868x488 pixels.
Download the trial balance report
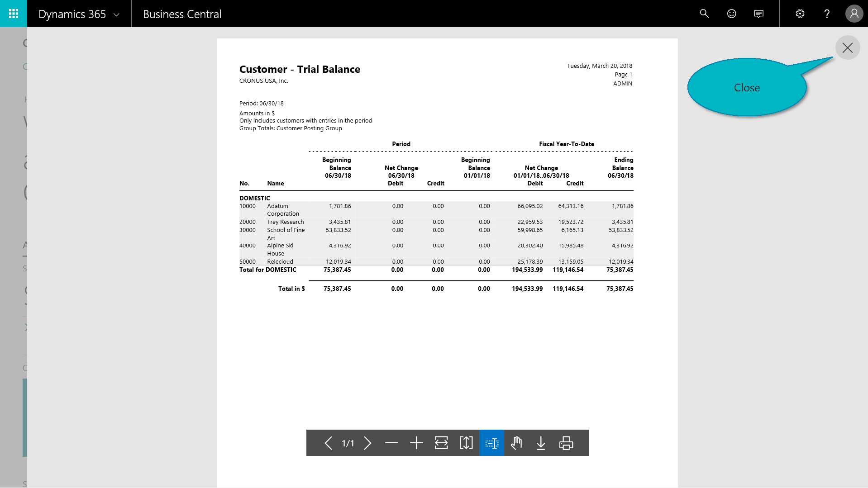(541, 443)
